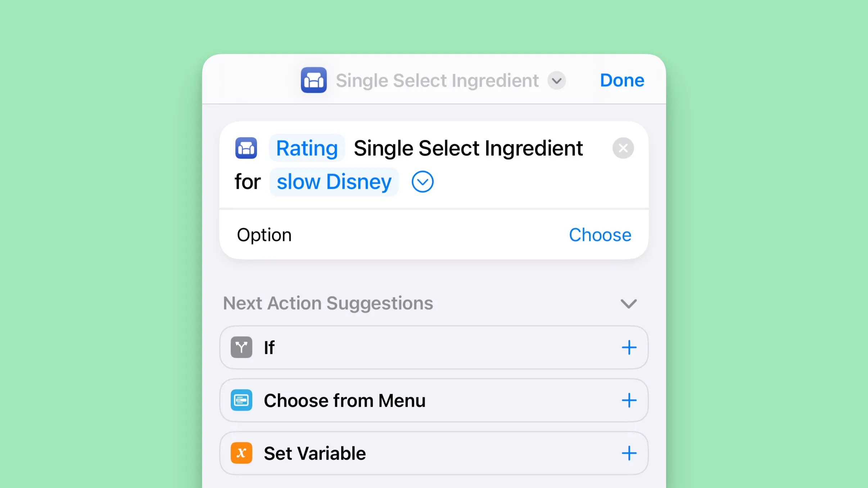Click the app icon inside the action card
This screenshot has width=868, height=488.
(x=246, y=148)
